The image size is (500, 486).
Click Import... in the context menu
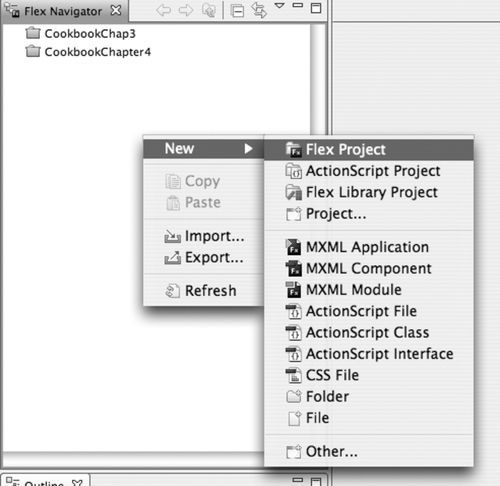coord(204,236)
